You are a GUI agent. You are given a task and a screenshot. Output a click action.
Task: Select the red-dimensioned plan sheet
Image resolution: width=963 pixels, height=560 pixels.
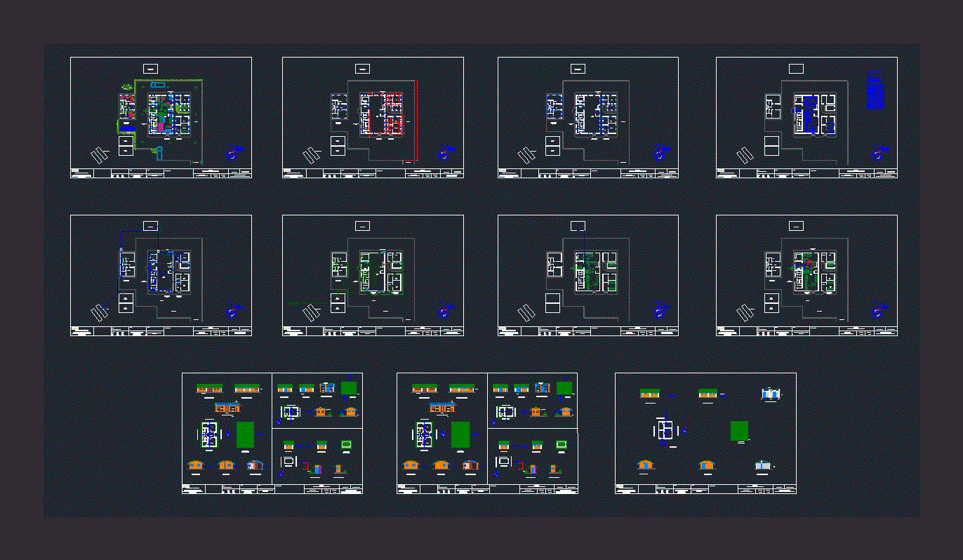pos(372,116)
